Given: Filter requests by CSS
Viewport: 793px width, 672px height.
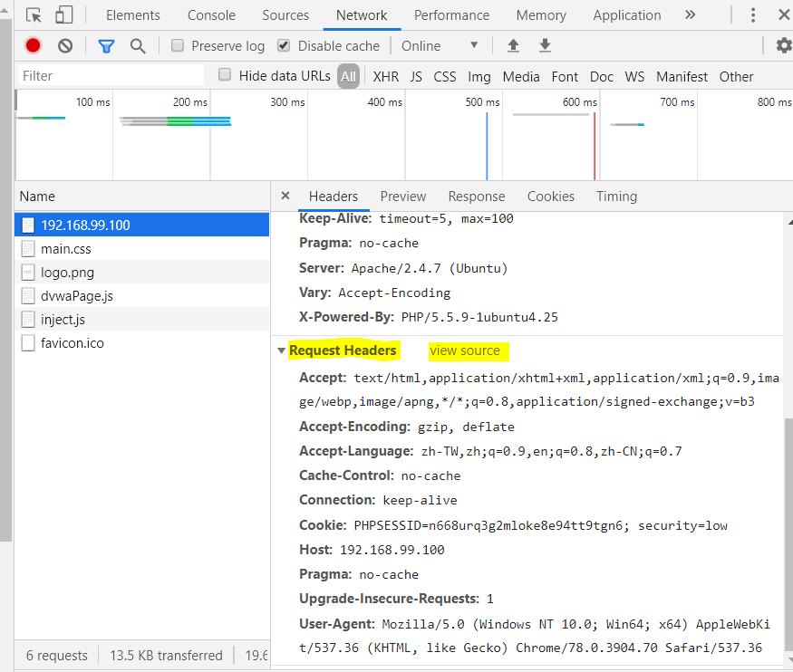Looking at the screenshot, I should tap(445, 77).
